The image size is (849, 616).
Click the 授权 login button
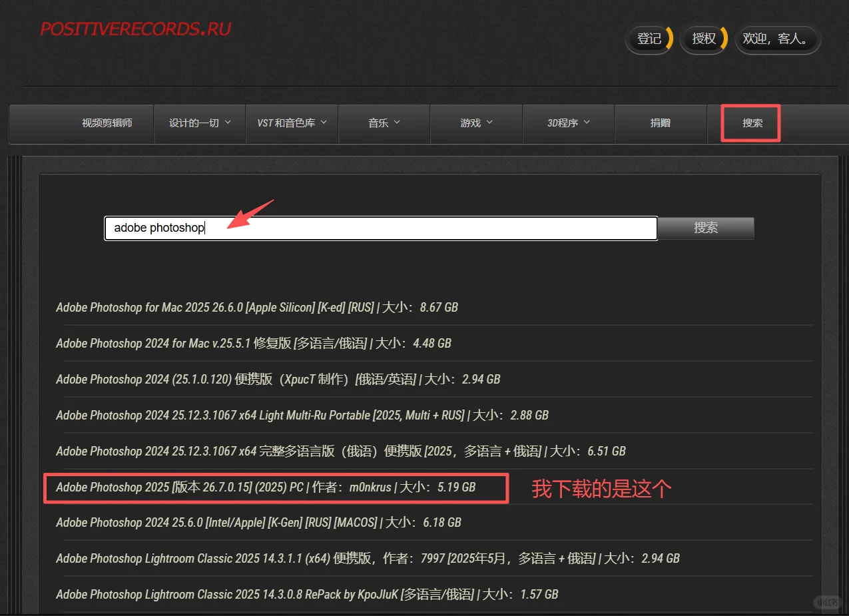(x=704, y=39)
